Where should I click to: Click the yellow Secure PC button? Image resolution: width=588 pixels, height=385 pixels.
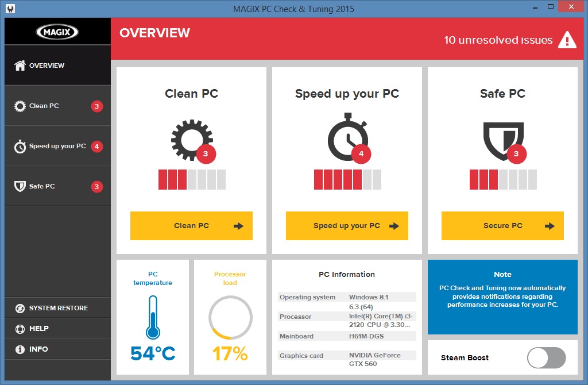[x=502, y=225]
